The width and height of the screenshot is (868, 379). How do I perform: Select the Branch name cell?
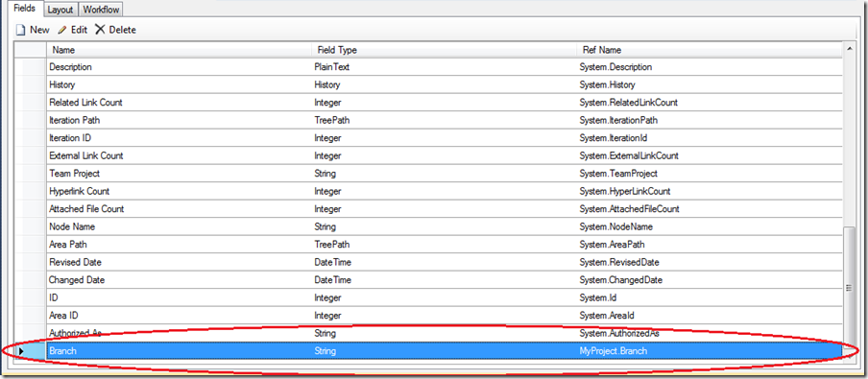[179, 351]
